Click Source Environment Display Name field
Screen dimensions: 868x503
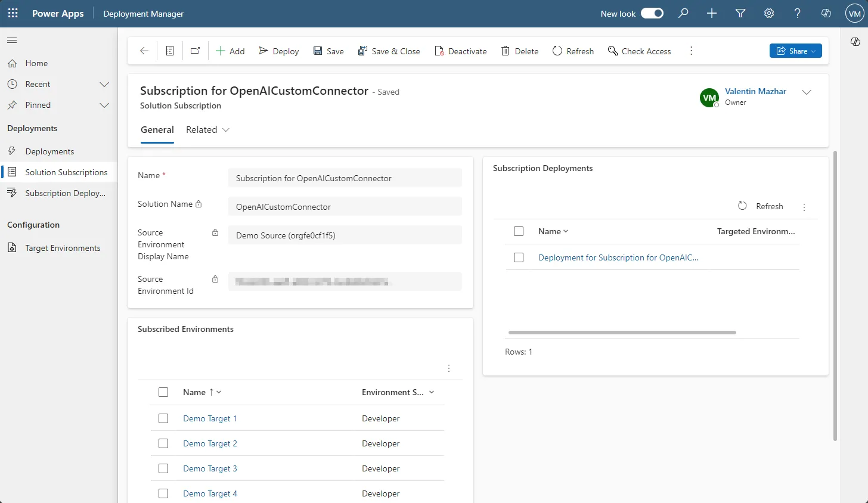pos(345,235)
